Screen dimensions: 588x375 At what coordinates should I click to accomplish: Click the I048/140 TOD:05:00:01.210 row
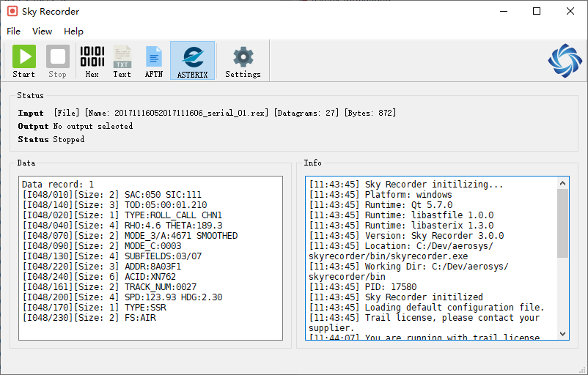click(115, 205)
